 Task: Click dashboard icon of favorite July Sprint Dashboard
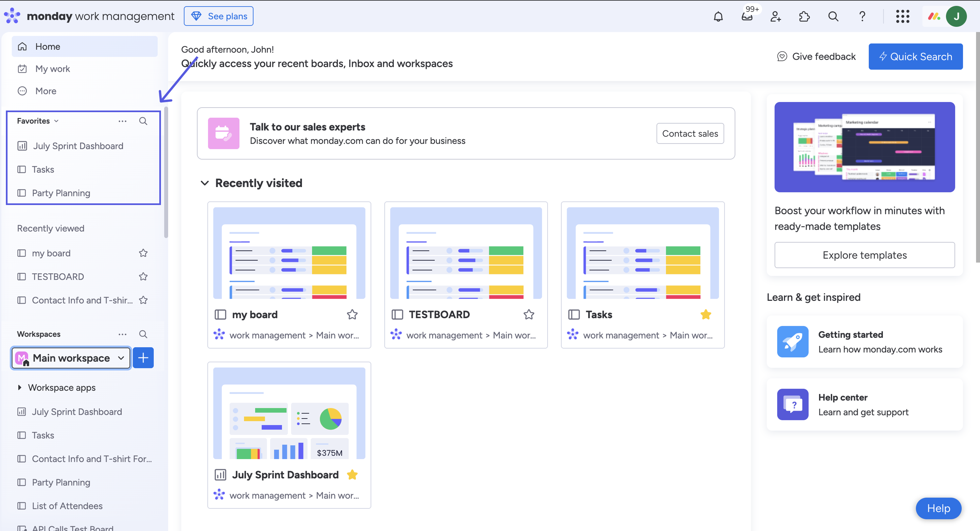[x=22, y=146]
